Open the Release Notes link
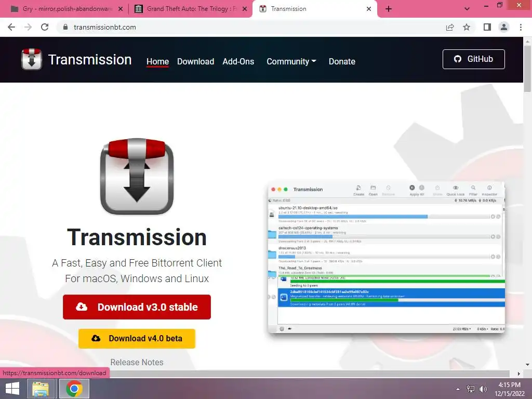 coord(137,362)
